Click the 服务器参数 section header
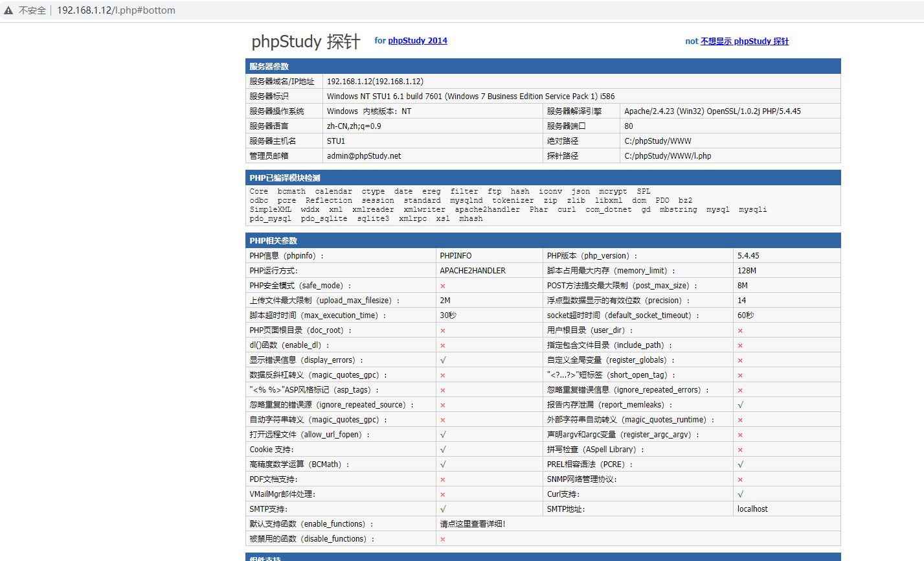The image size is (924, 561). (543, 66)
